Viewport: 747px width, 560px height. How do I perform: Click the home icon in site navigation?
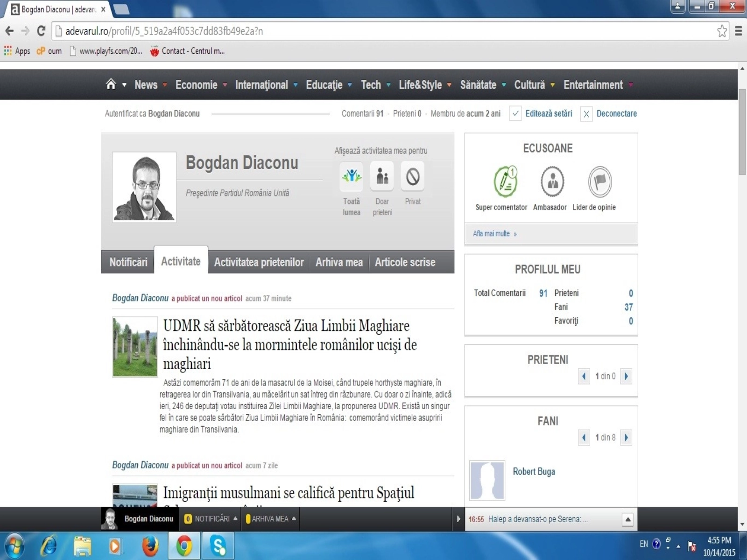[x=111, y=84]
